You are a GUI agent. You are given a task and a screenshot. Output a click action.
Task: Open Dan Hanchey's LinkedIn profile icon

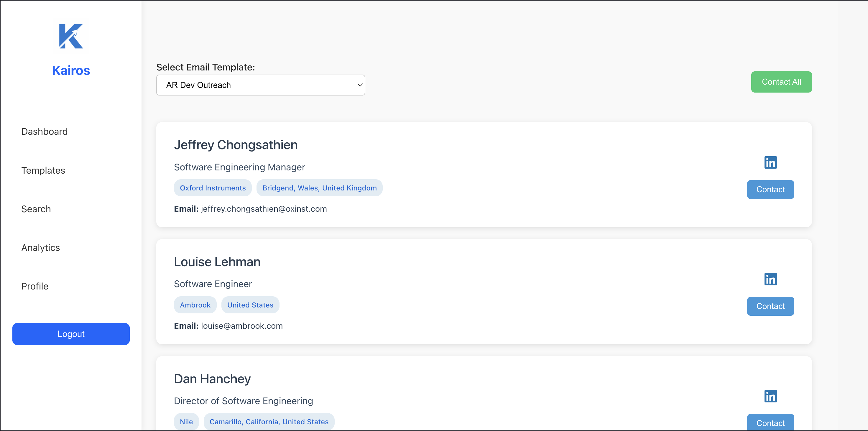(x=770, y=396)
